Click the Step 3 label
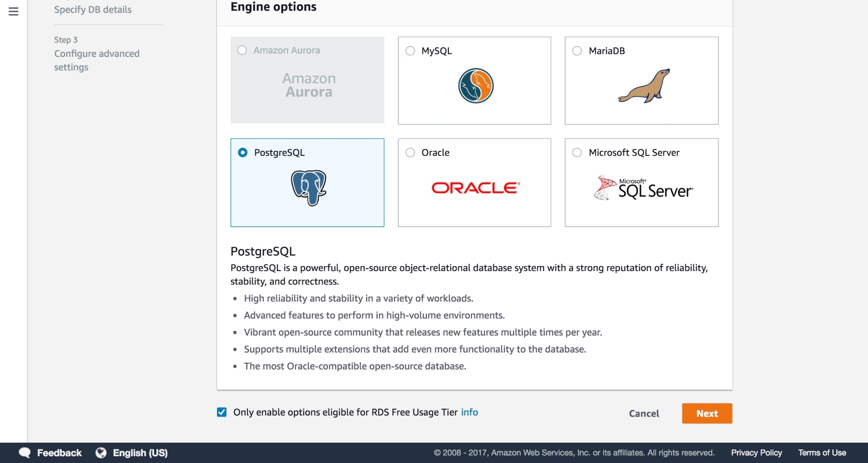 (66, 40)
